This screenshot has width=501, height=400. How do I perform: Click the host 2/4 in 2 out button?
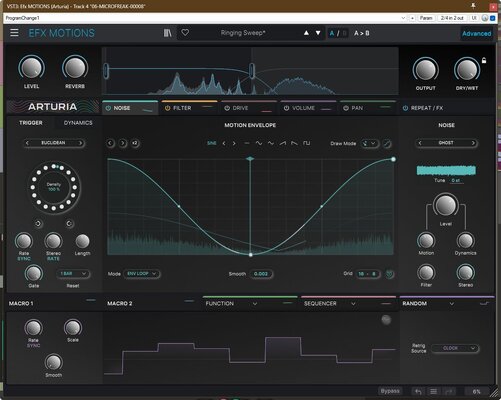tap(452, 18)
